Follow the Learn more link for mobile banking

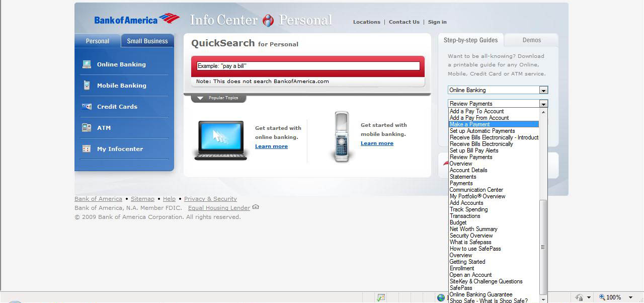tap(377, 143)
